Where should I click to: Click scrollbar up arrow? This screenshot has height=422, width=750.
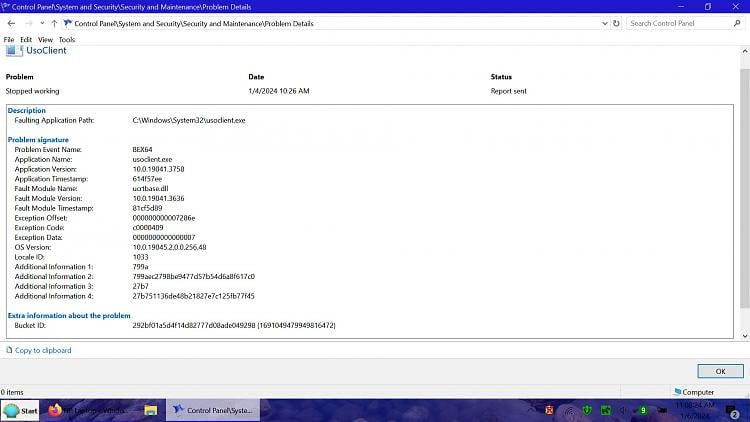(745, 51)
